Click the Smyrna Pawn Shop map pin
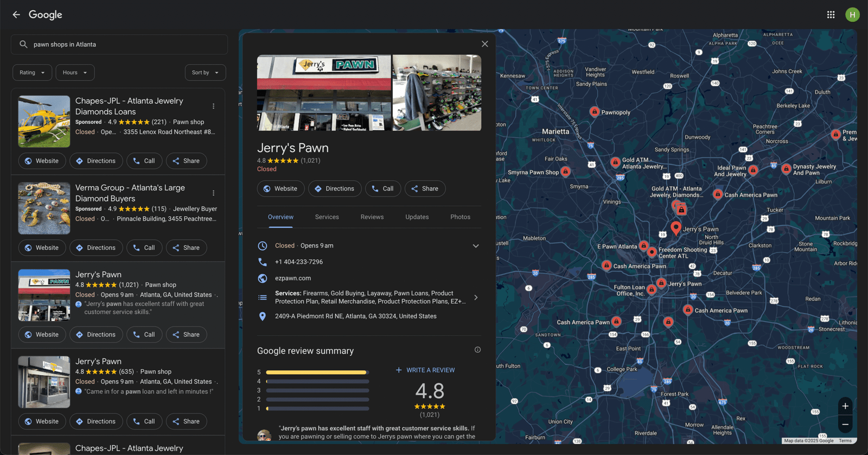The image size is (868, 455). [565, 172]
